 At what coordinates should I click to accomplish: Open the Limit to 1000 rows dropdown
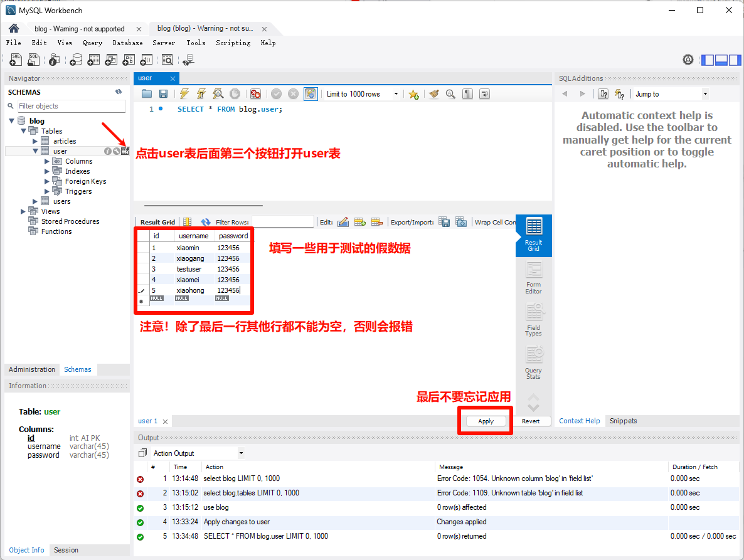[x=362, y=94]
